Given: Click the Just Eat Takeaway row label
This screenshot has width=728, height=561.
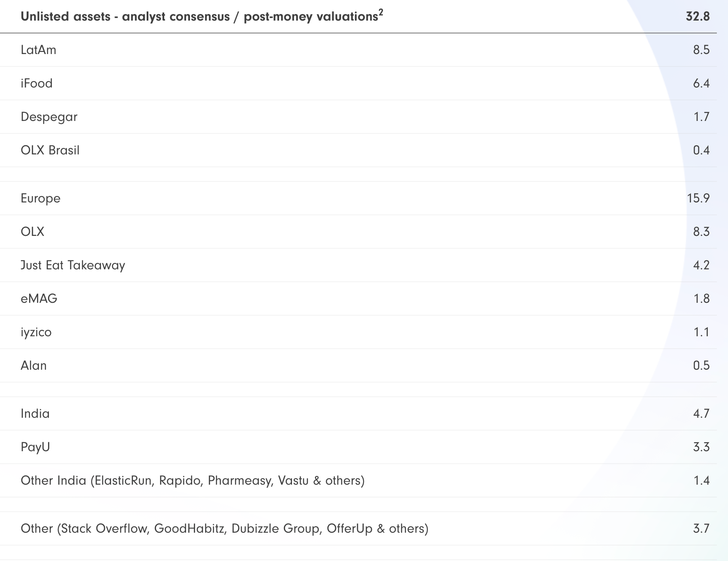Looking at the screenshot, I should [73, 265].
